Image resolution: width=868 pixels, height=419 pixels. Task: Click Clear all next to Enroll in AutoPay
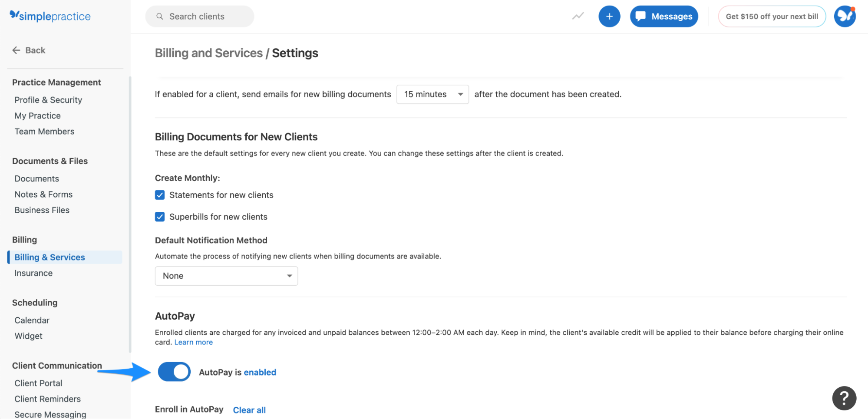pyautogui.click(x=249, y=410)
